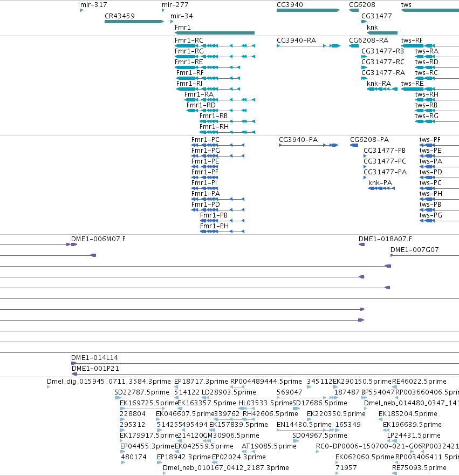Click transcript CG31477-RB
This screenshot has width=459, height=476.
coord(382,51)
